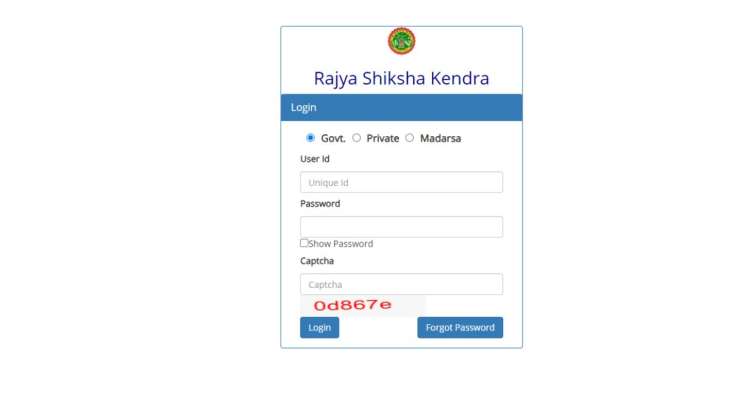730x410 pixels.
Task: Select the Govt. radio button
Action: click(x=311, y=138)
